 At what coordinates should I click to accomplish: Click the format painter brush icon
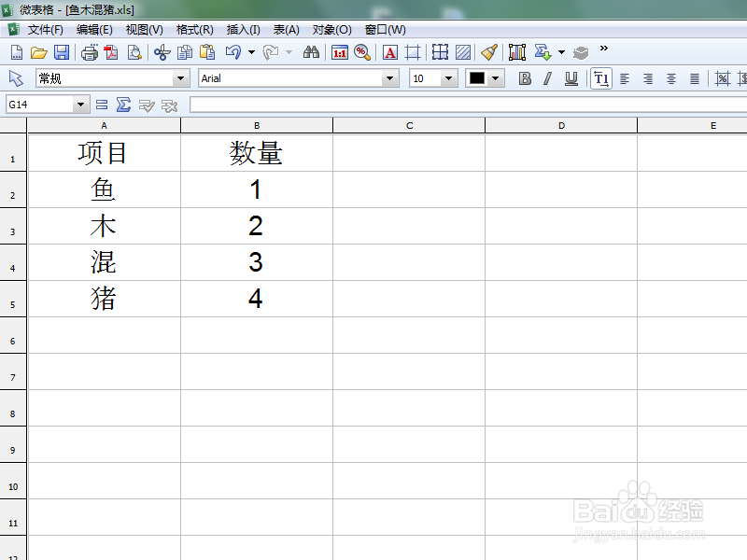click(x=489, y=52)
